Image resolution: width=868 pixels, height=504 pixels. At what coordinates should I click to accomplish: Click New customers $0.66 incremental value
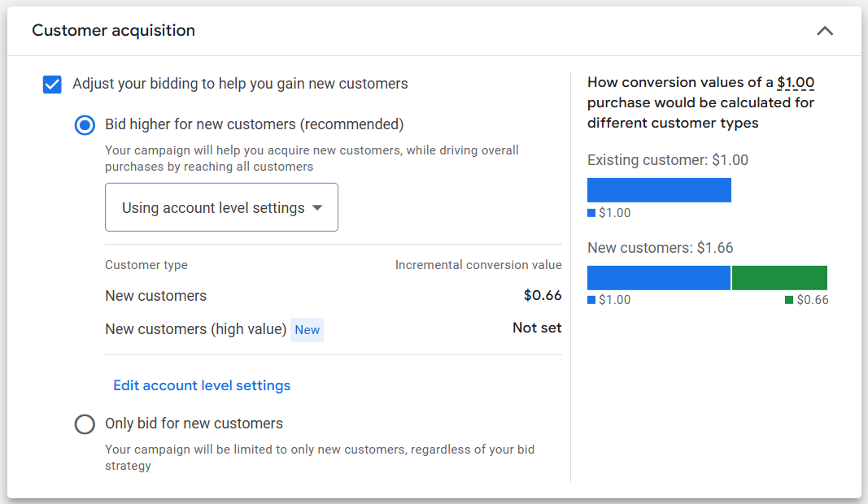pyautogui.click(x=543, y=295)
